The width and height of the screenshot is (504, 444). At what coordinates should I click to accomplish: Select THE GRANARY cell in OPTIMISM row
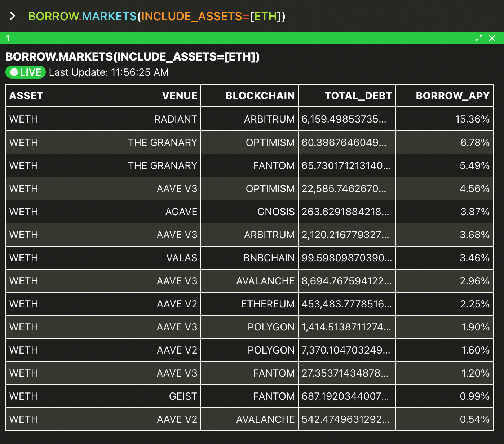[x=152, y=142]
